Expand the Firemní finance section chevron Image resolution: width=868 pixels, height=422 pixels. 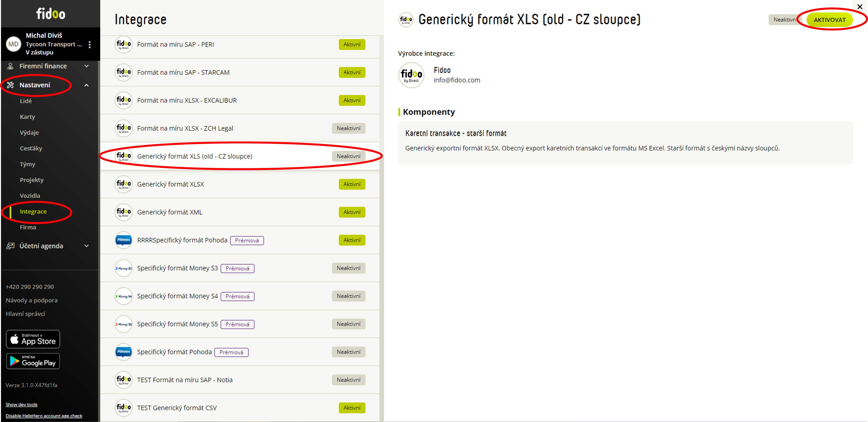point(87,66)
